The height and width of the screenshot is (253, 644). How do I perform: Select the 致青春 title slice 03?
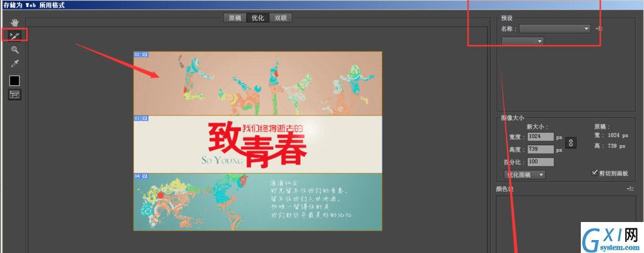click(258, 145)
